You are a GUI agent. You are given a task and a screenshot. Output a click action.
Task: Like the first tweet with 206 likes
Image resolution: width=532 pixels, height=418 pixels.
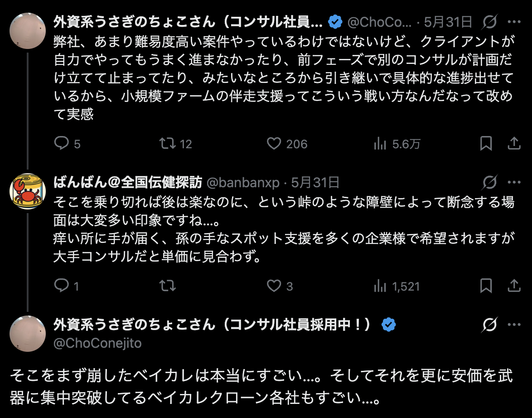click(x=274, y=144)
